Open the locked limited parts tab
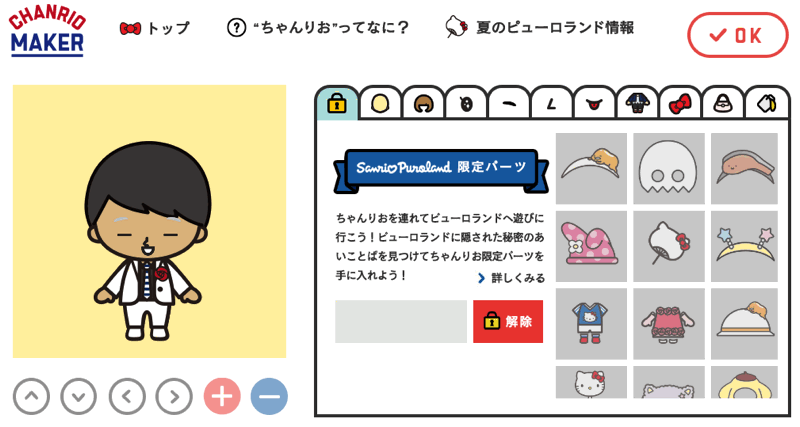The image size is (800, 427). click(x=337, y=104)
